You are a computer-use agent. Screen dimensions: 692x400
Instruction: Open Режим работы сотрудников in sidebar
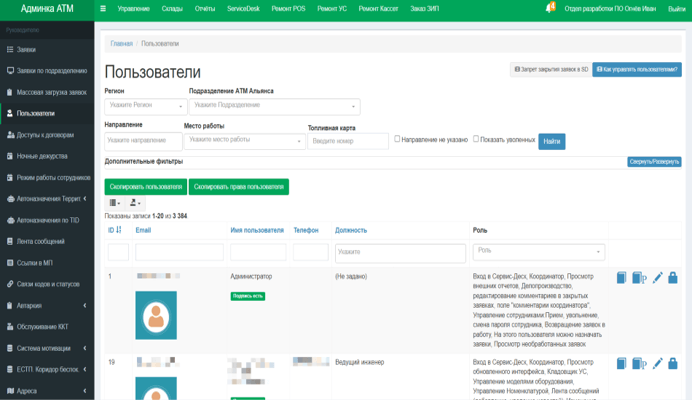click(x=47, y=177)
